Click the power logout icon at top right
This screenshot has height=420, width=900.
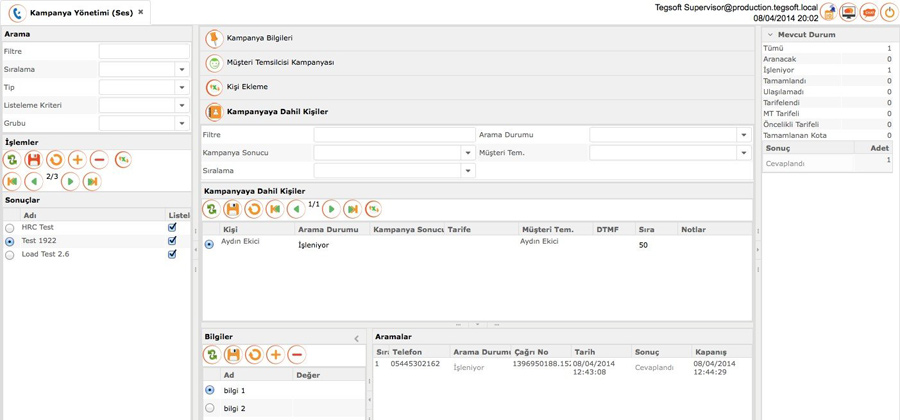tap(888, 12)
